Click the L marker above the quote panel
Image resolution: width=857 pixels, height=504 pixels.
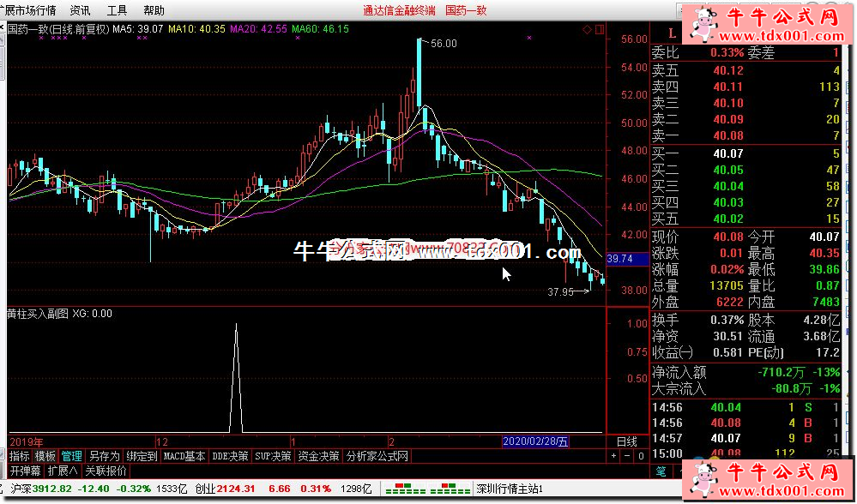tap(673, 33)
